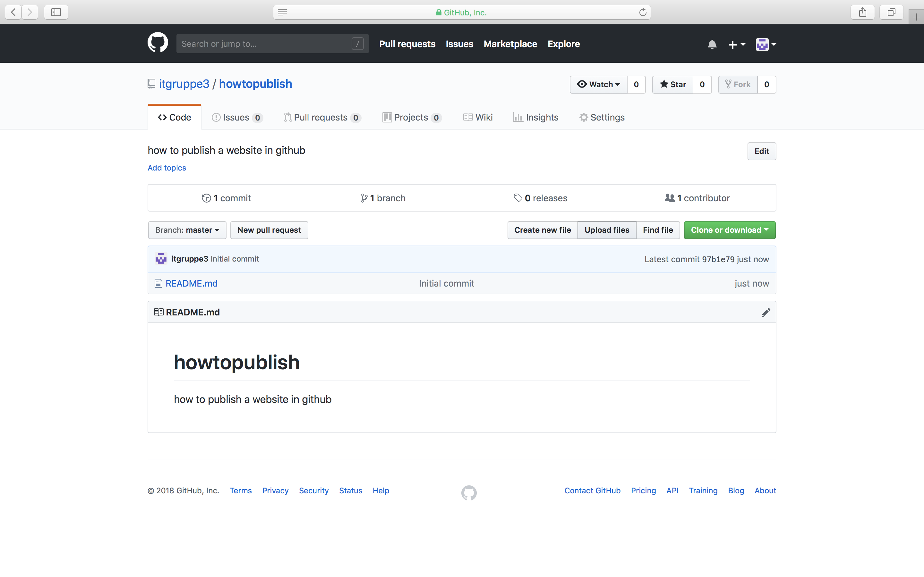Toggle the Safari sidebar

[56, 12]
